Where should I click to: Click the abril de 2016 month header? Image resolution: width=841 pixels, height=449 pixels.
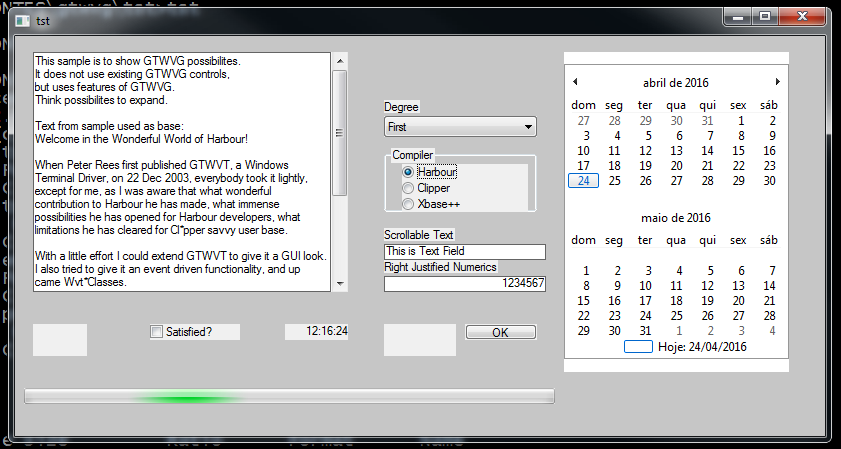tap(676, 82)
